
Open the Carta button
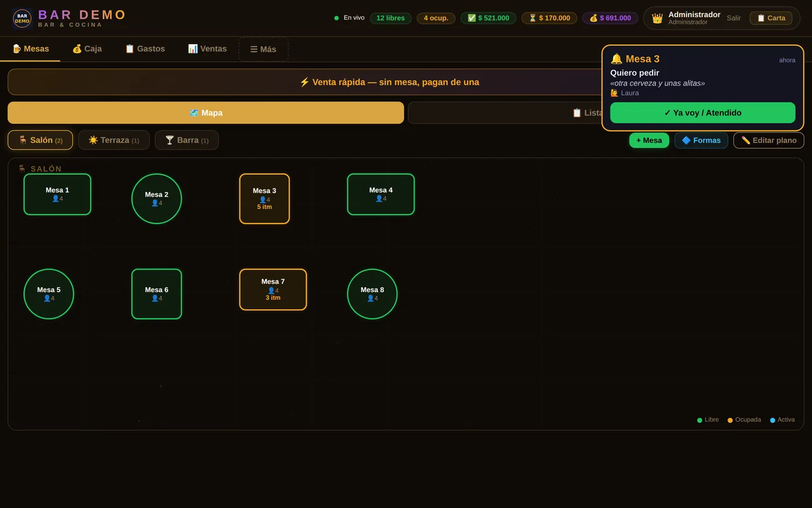(x=771, y=18)
